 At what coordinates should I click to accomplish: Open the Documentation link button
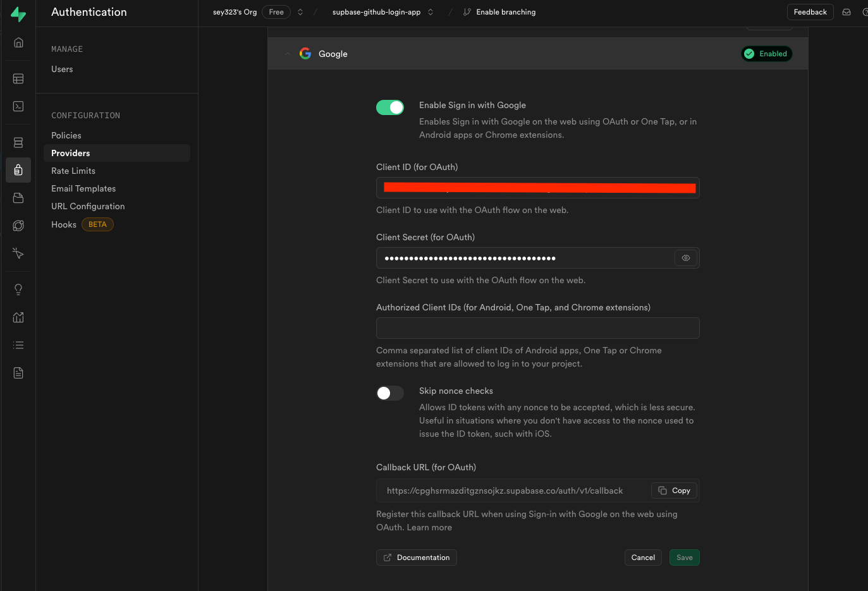tap(417, 557)
